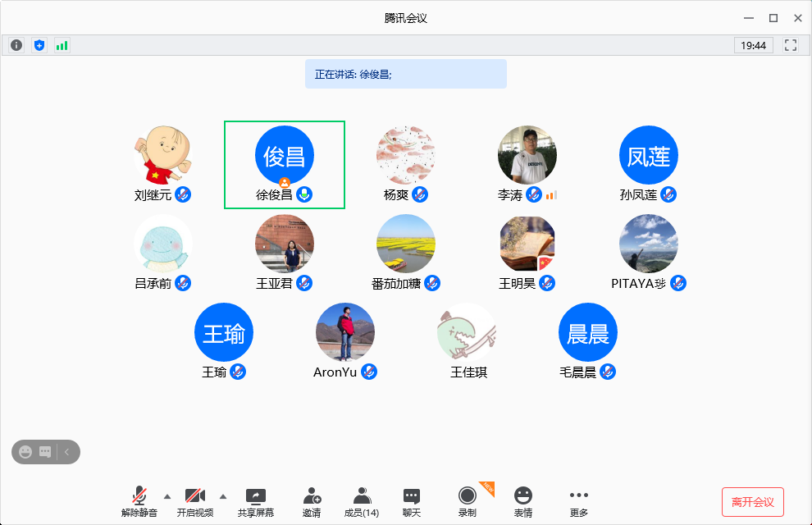
Task: Unmute the microphone (解除静音)
Action: [139, 501]
